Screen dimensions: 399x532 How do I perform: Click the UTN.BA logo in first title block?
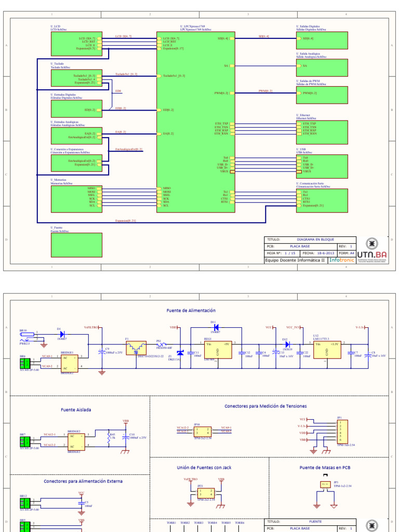click(372, 250)
